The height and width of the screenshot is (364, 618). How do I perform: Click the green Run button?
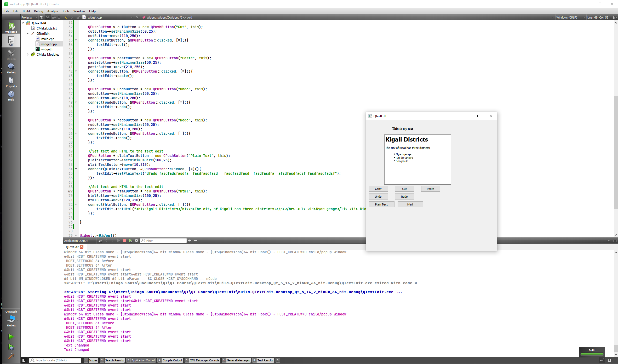pyautogui.click(x=11, y=337)
